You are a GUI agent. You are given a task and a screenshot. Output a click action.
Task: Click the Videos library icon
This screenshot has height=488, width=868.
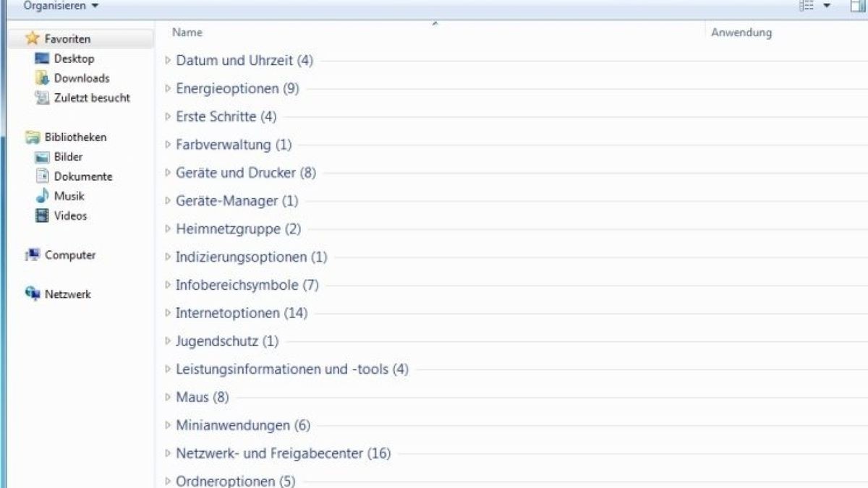point(42,215)
